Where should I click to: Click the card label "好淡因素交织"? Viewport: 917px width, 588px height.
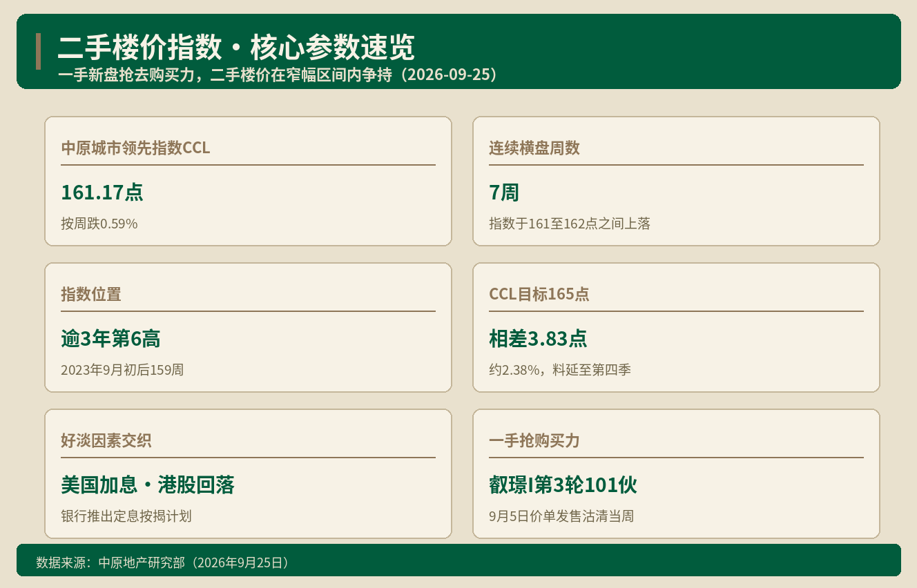pos(106,440)
